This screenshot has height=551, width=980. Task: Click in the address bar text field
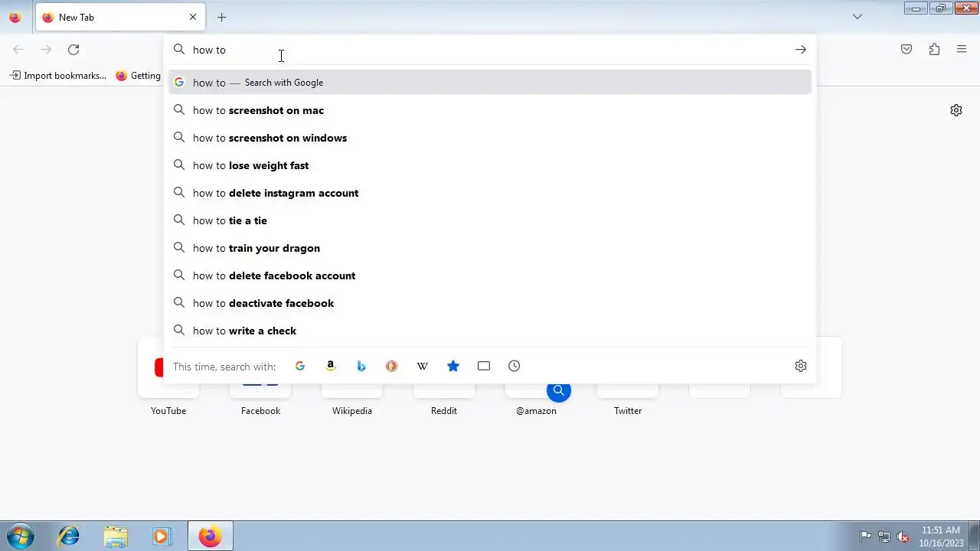click(x=490, y=50)
